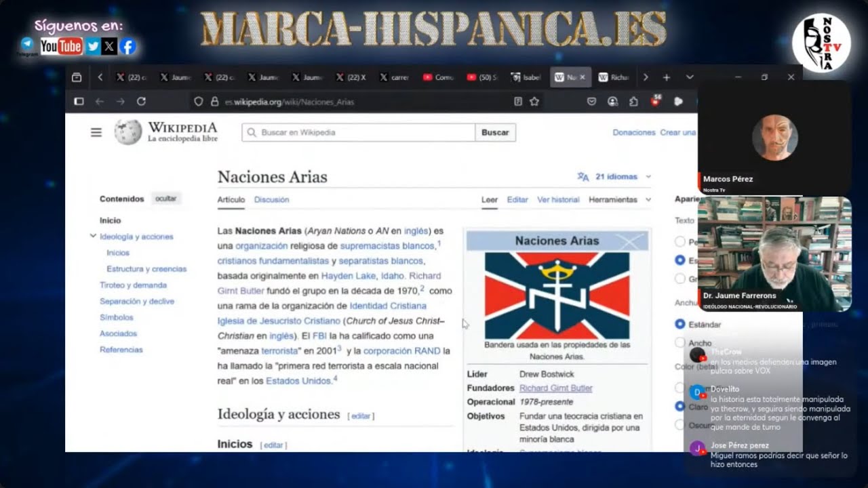This screenshot has width=868, height=488.
Task: Select the Oscuro color radio button
Action: [x=679, y=425]
